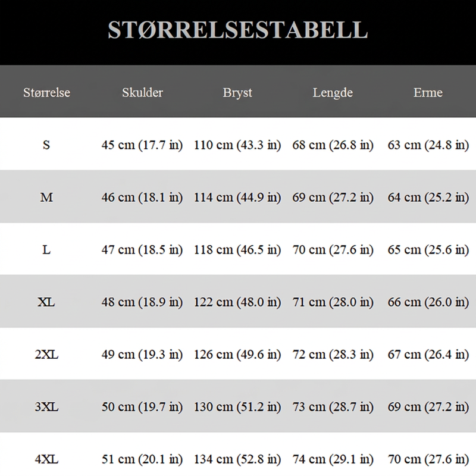
Task: Click the Bryst column header
Action: point(237,93)
